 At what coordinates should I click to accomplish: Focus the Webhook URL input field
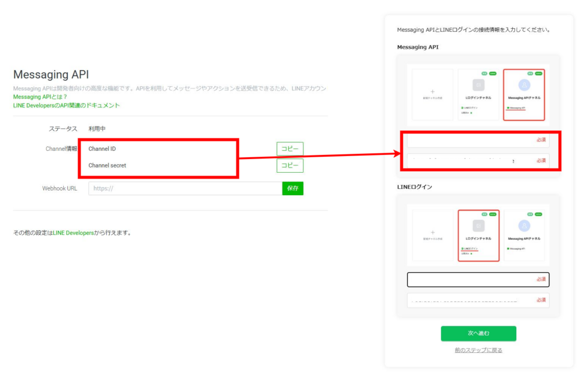pos(185,188)
